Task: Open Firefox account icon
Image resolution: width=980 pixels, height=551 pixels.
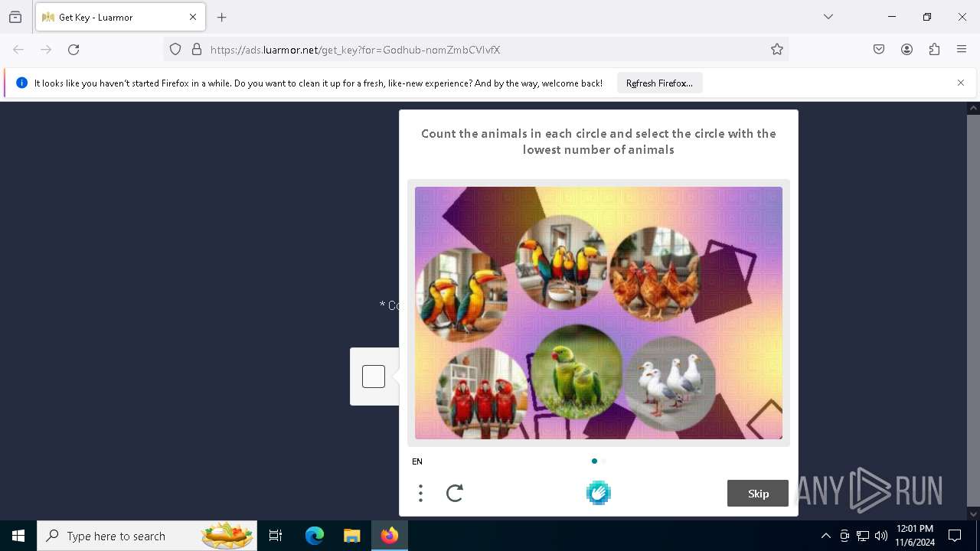Action: (906, 50)
